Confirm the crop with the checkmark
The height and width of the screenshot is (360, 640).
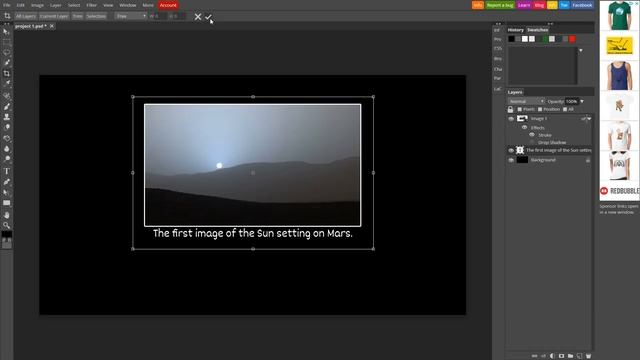click(208, 17)
